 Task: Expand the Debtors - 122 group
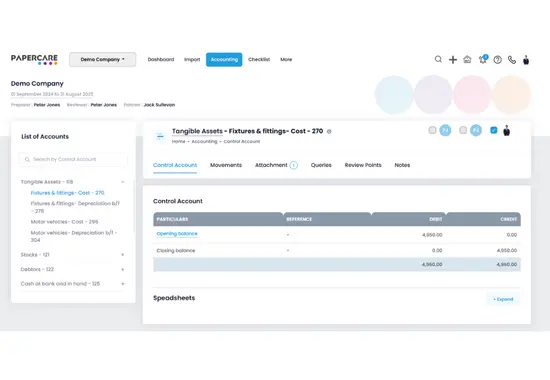123,269
